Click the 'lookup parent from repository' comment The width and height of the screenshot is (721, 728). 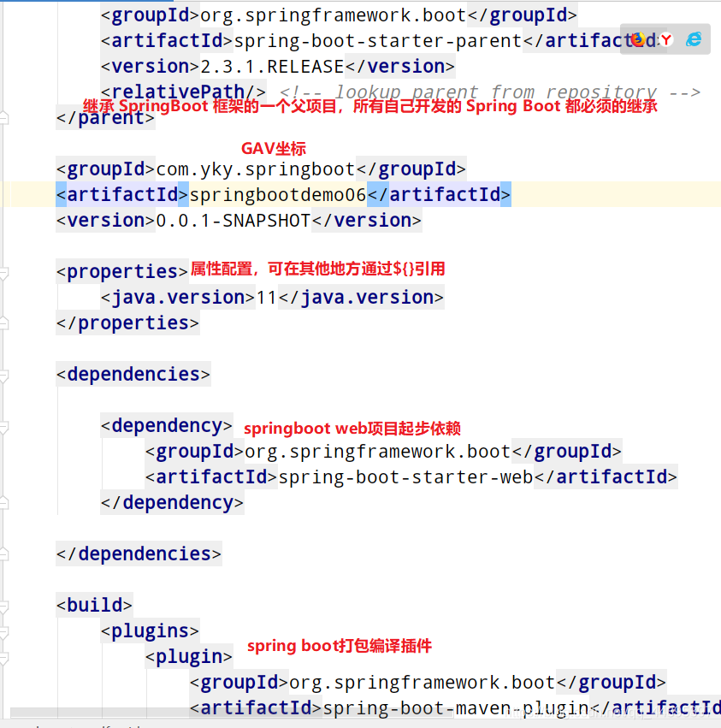click(490, 92)
